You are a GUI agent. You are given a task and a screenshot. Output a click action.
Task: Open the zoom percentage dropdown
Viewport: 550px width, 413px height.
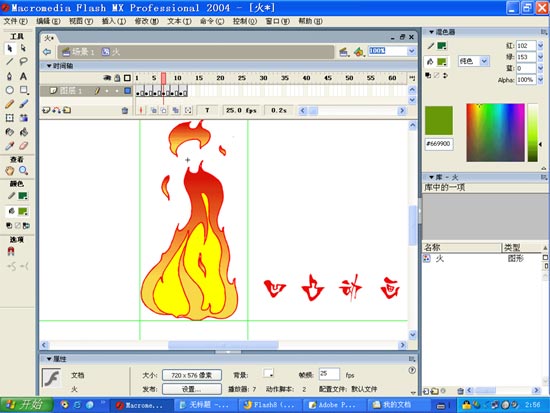[411, 51]
